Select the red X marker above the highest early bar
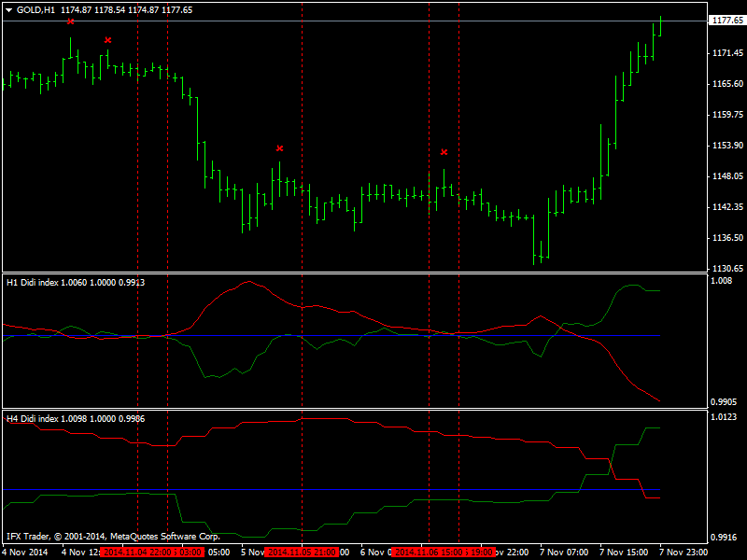This screenshot has width=747, height=560. click(71, 21)
